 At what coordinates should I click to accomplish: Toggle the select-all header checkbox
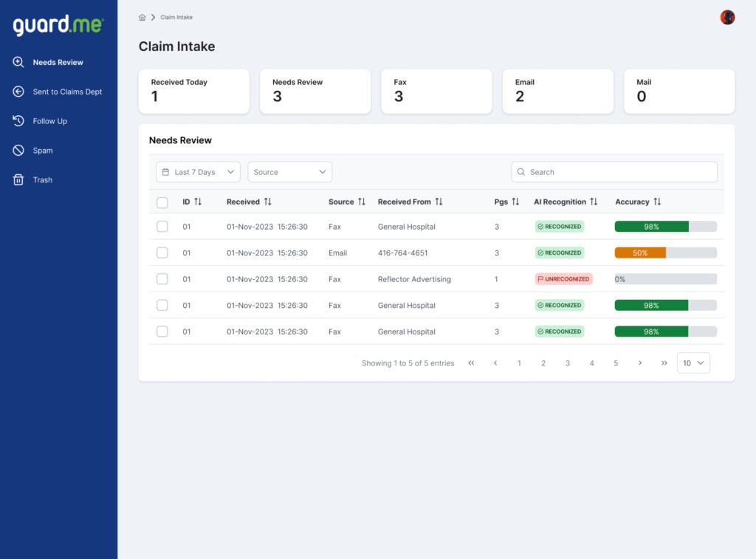pos(162,202)
